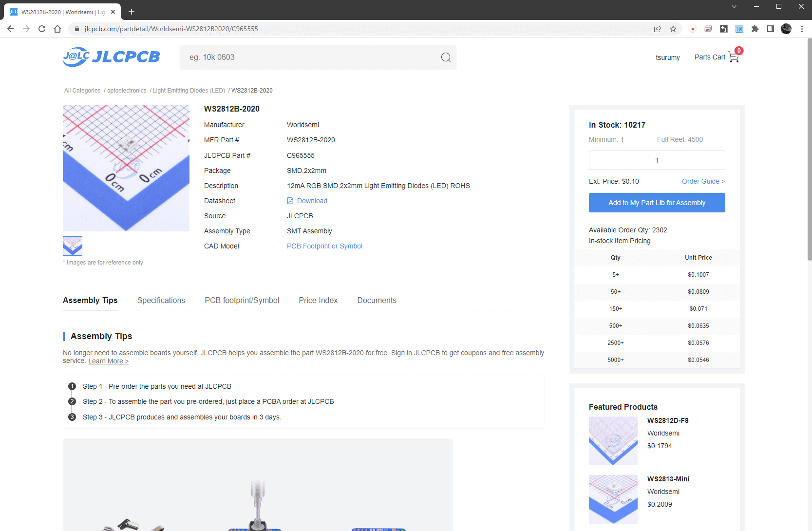Click the 5+ price $0.1007 cell
812x531 pixels.
(699, 275)
